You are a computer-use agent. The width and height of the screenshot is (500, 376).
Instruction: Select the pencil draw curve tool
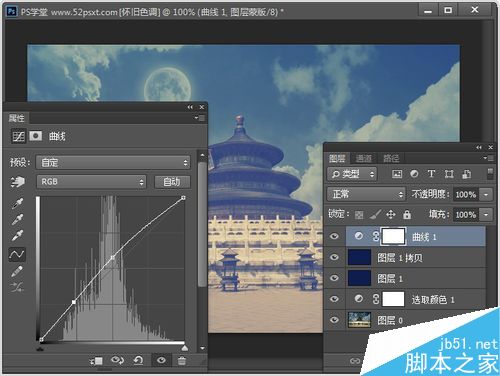pyautogui.click(x=17, y=271)
